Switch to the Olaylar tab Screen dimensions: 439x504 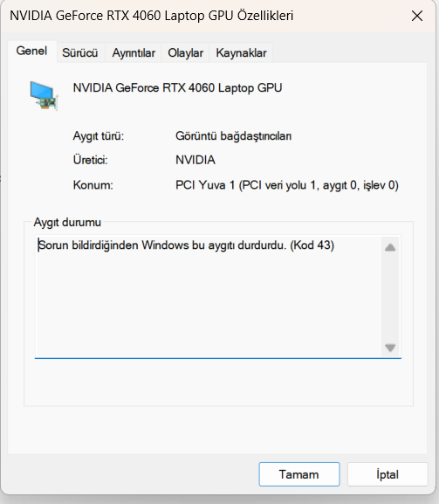pos(185,52)
